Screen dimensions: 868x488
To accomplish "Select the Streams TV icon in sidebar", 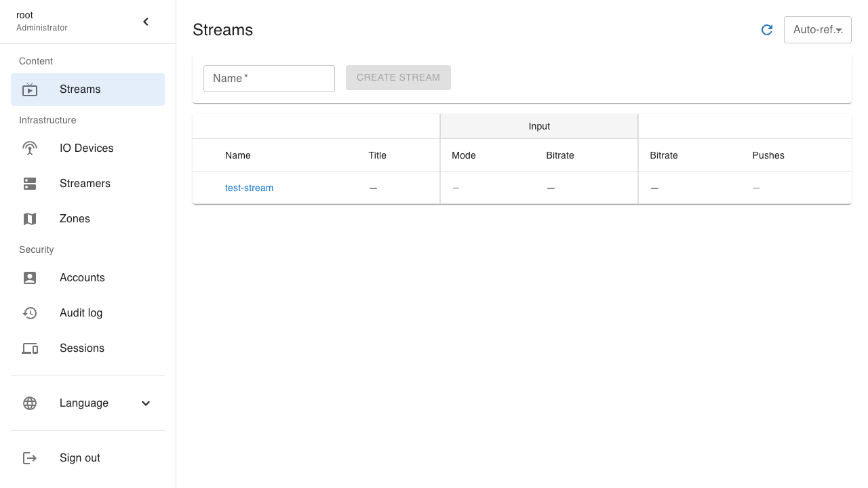I will [x=30, y=89].
